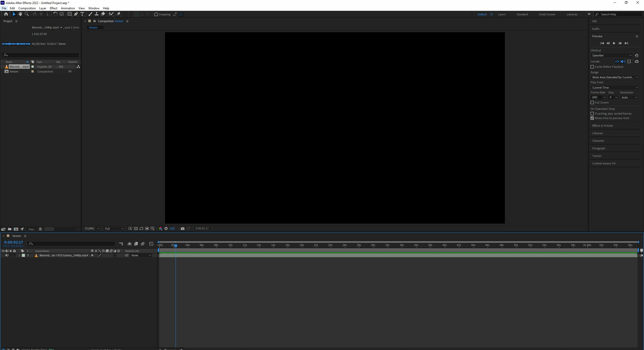Expand layer 1 properties in timeline
This screenshot has width=644, height=350.
(x=19, y=256)
